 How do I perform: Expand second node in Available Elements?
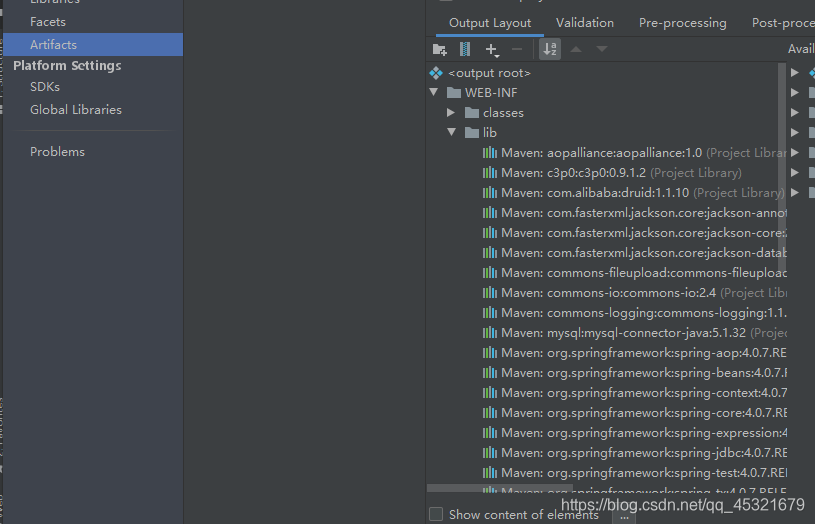click(795, 93)
